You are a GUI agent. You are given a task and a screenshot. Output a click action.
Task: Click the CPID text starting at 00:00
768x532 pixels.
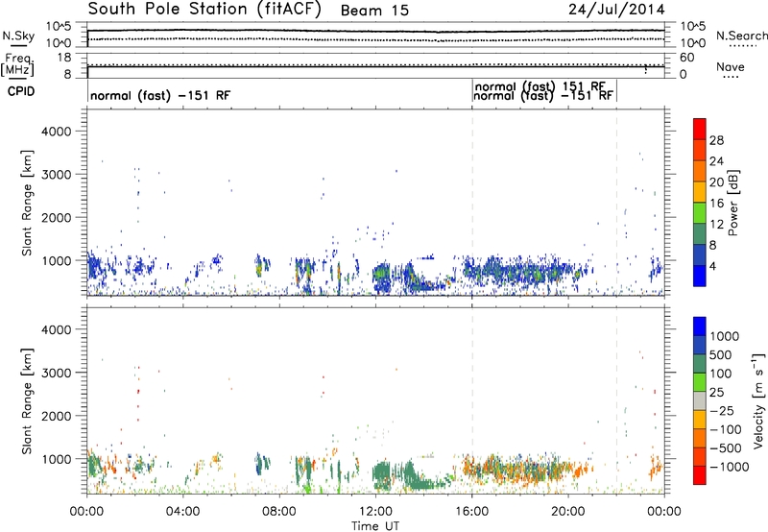[160, 95]
